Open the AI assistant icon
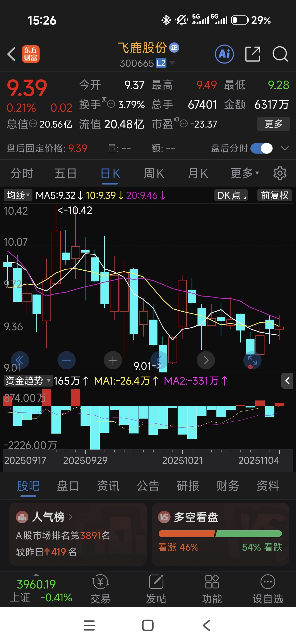296x644 pixels. tap(224, 54)
